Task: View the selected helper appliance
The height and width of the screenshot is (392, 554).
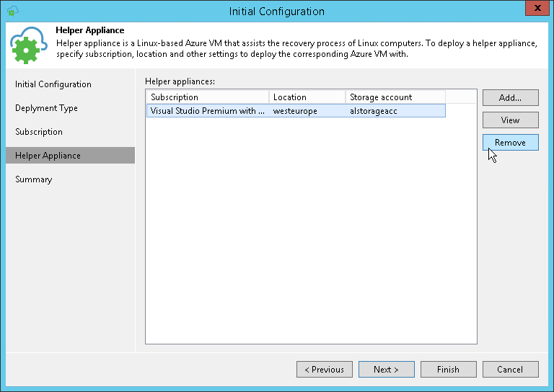Action: [x=510, y=120]
